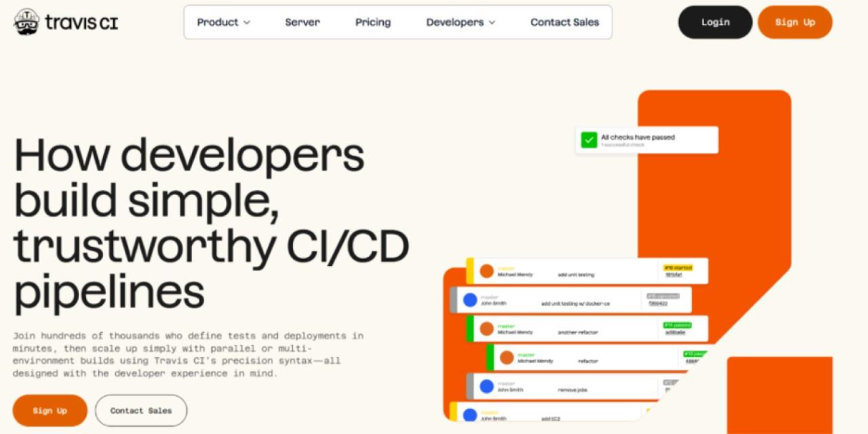Open the Pricing page
This screenshot has width=868, height=434.
pos(373,22)
